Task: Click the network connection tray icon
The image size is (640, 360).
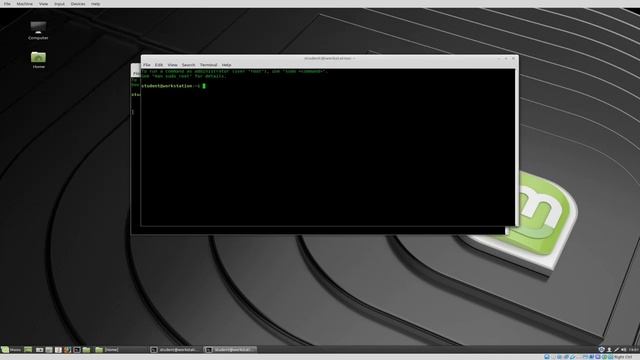Action: tap(616, 349)
